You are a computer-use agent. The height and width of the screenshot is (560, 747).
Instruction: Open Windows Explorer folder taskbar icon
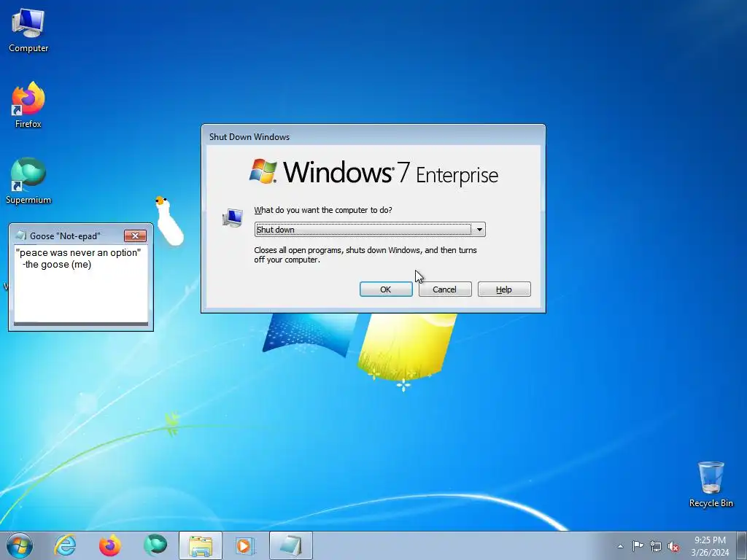tap(200, 545)
